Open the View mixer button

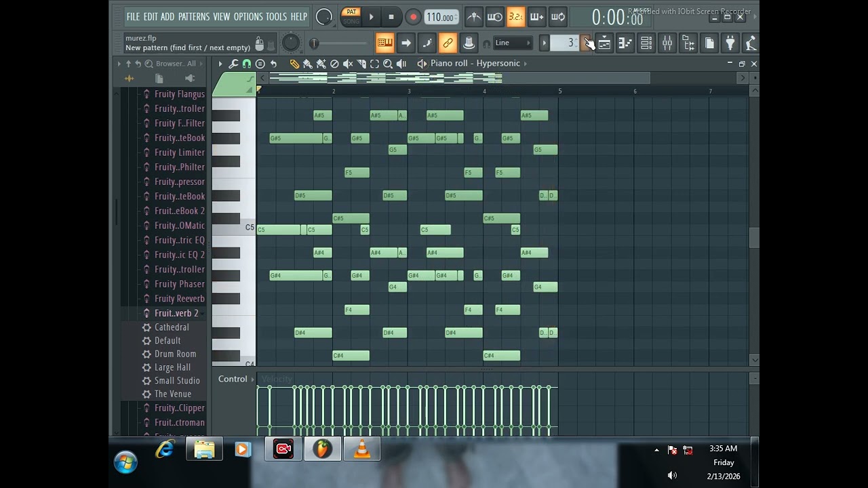coord(667,43)
